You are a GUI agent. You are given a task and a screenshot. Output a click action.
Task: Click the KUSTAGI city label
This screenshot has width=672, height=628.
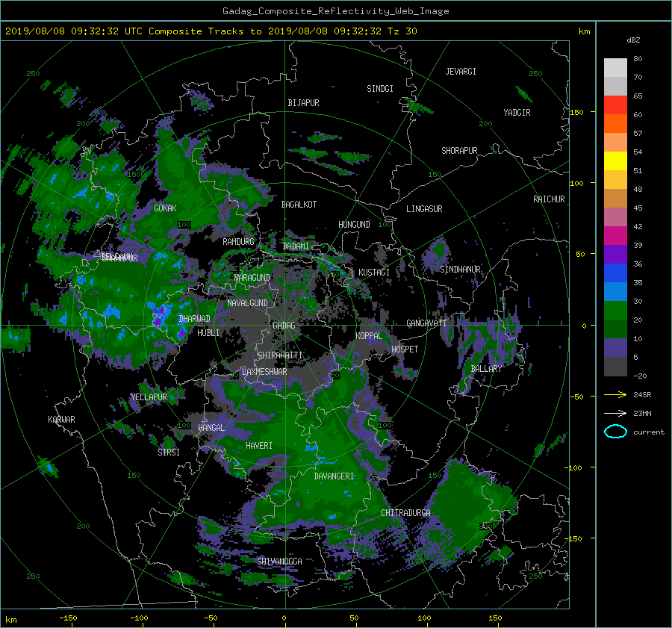tap(374, 273)
